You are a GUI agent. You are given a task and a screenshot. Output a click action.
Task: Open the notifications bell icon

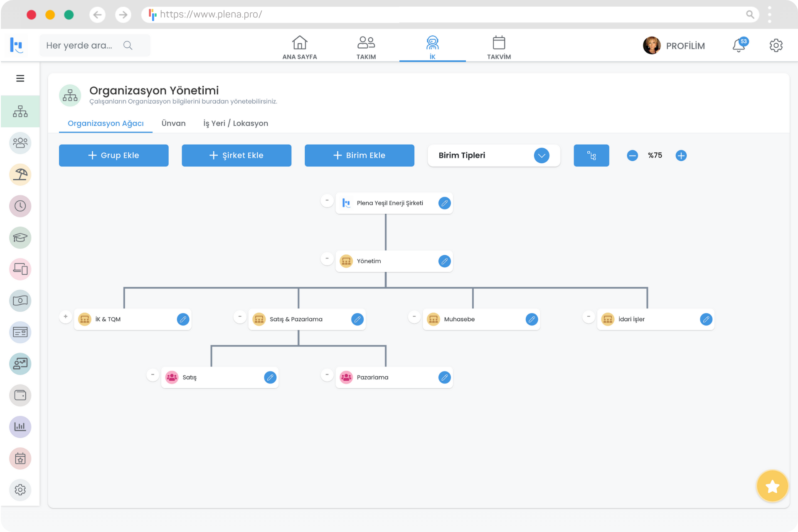click(739, 45)
